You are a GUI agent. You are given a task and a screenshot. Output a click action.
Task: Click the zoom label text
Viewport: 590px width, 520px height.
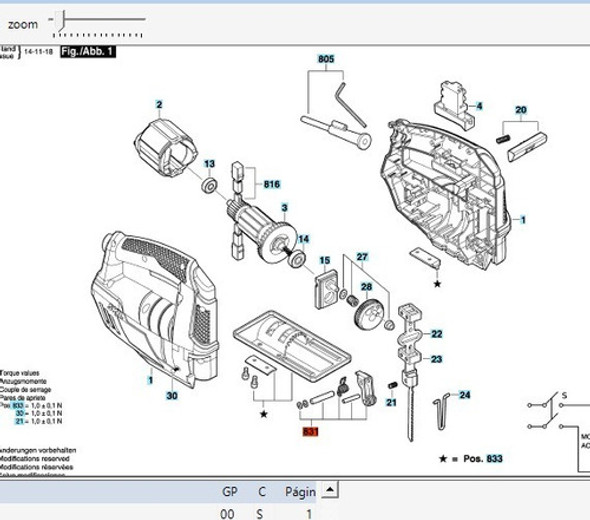coord(23,25)
